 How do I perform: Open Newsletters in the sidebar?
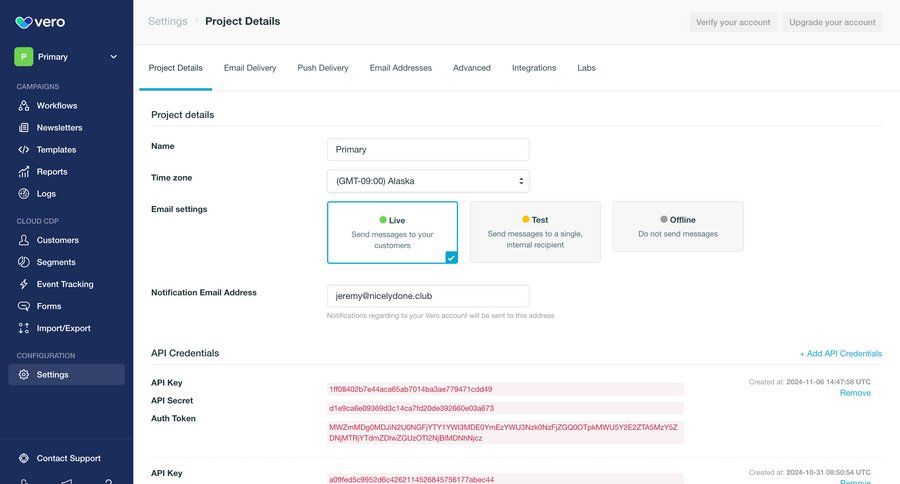60,127
